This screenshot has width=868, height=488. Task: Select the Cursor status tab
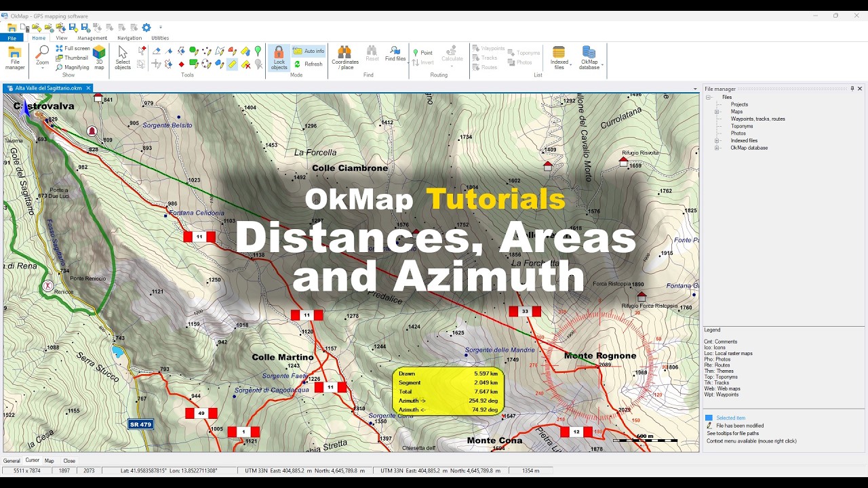tap(33, 460)
